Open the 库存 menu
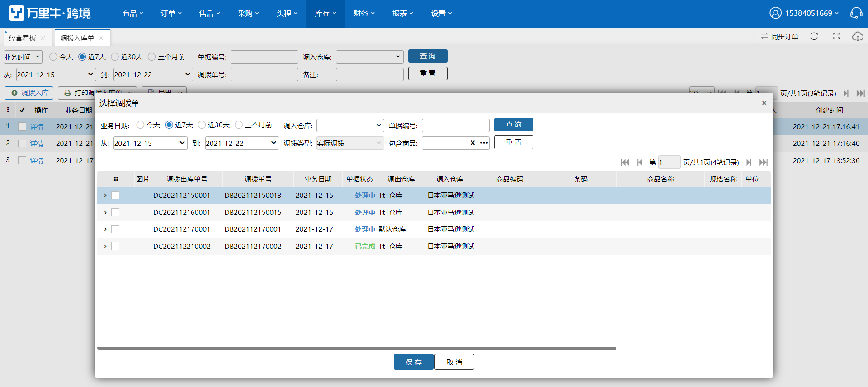This screenshot has height=387, width=868. (x=325, y=14)
